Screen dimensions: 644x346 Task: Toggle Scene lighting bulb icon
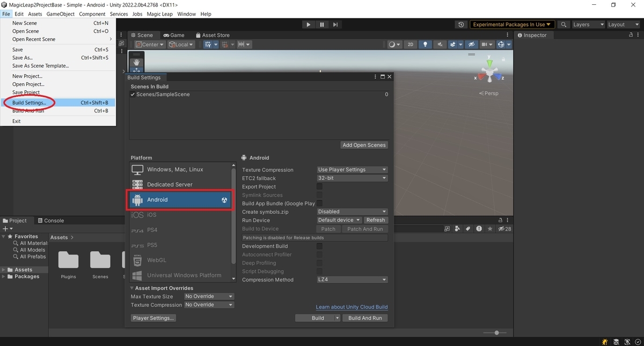pyautogui.click(x=426, y=45)
